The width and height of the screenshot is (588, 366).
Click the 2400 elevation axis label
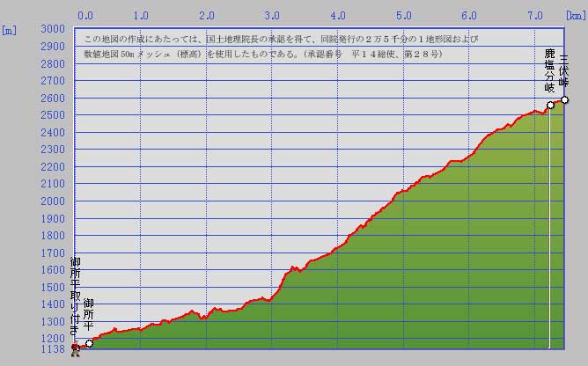[x=53, y=132]
